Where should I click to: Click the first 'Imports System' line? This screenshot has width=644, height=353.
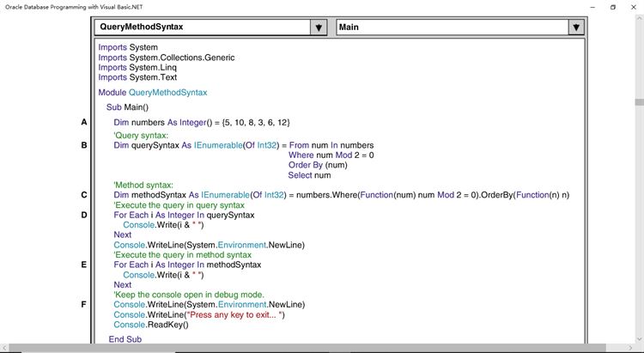click(x=128, y=47)
